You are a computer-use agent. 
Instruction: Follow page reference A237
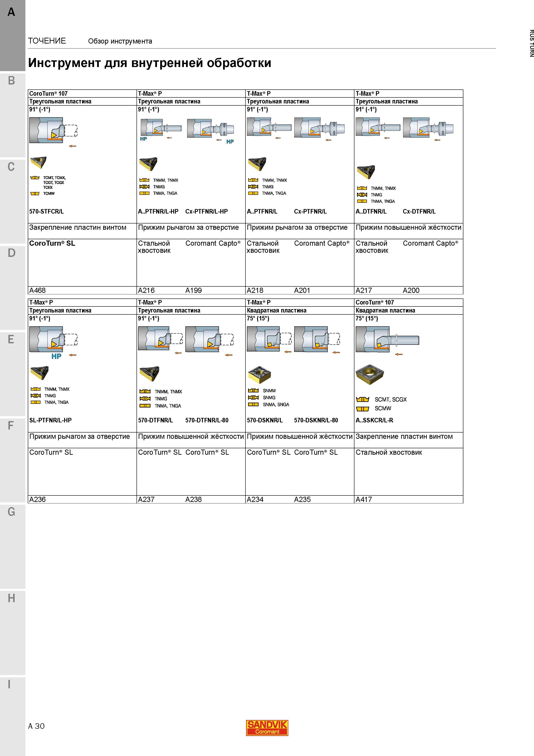tap(146, 500)
